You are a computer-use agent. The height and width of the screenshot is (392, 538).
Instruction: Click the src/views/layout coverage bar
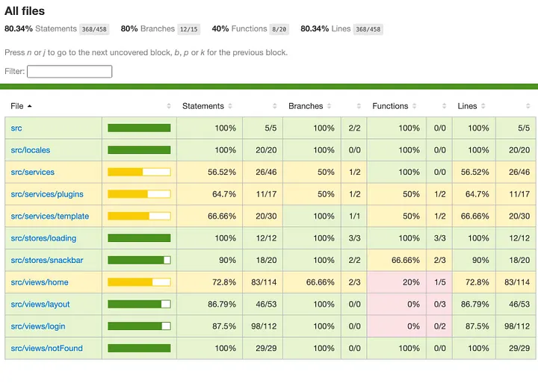tap(139, 304)
